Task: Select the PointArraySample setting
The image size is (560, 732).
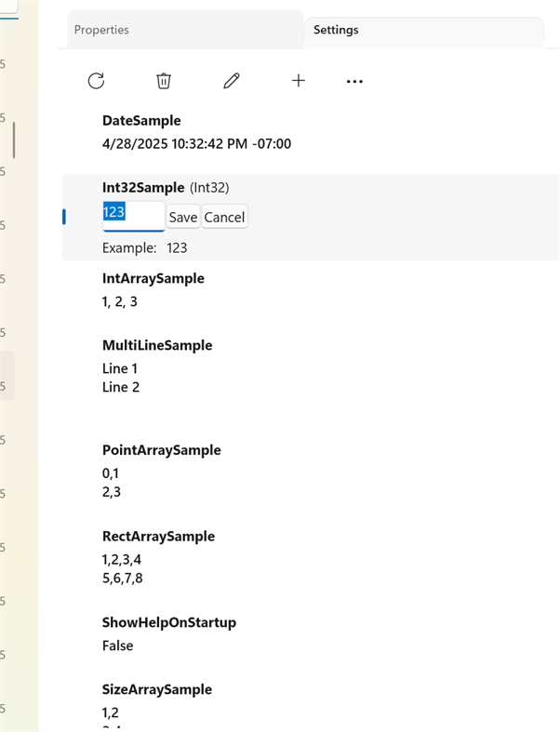Action: [162, 450]
